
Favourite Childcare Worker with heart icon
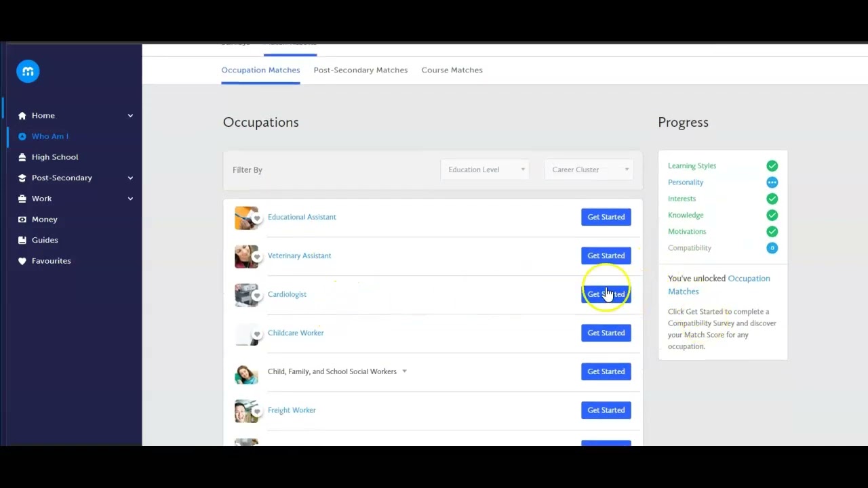tap(257, 334)
